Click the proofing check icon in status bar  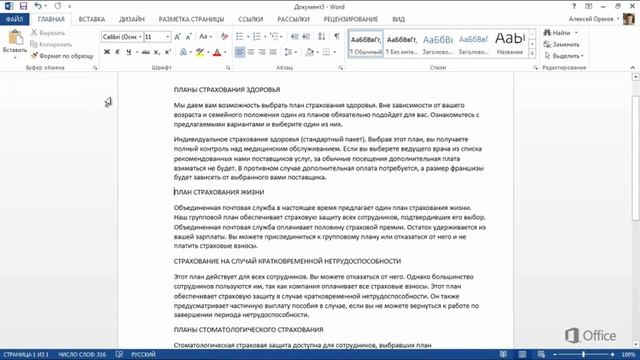point(119,354)
